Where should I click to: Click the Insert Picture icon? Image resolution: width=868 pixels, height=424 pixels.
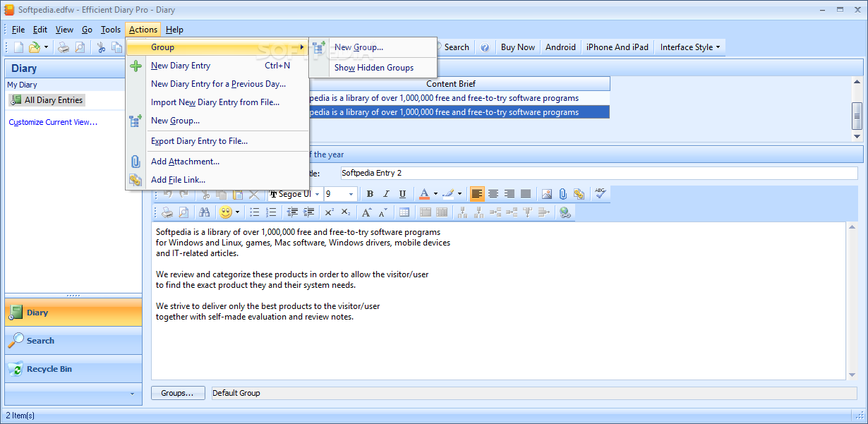547,194
